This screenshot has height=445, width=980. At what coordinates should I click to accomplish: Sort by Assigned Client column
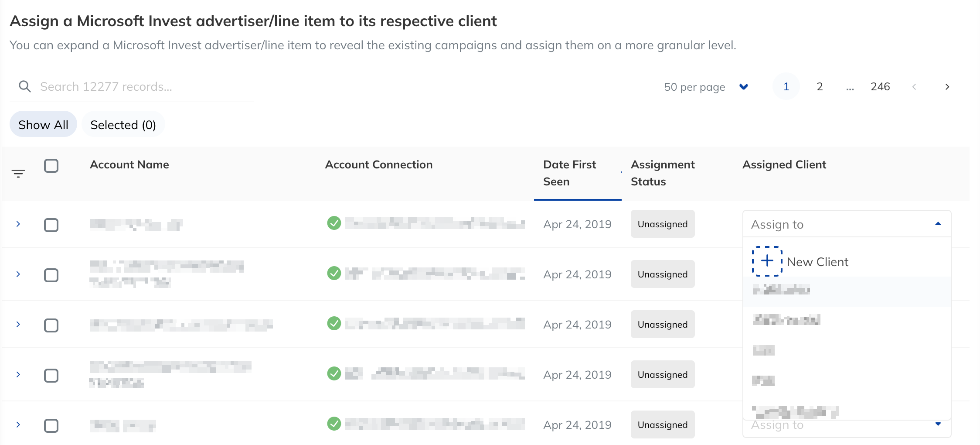point(784,164)
